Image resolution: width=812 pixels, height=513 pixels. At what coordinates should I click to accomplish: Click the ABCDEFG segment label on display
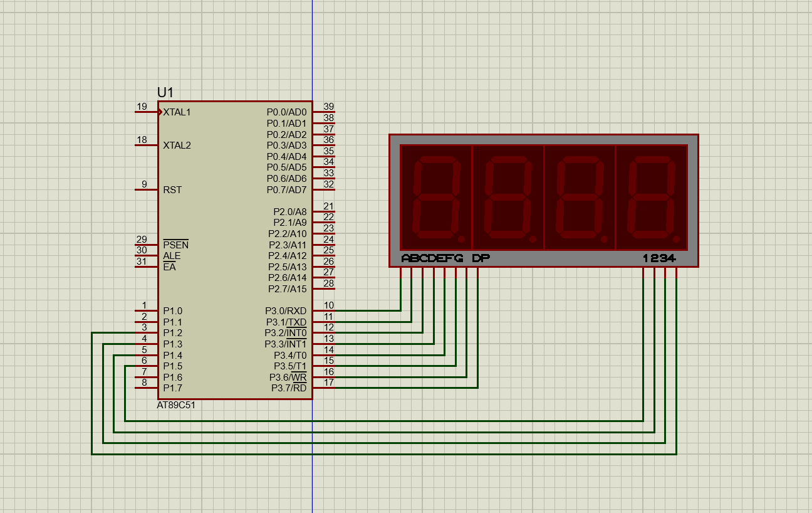[432, 258]
